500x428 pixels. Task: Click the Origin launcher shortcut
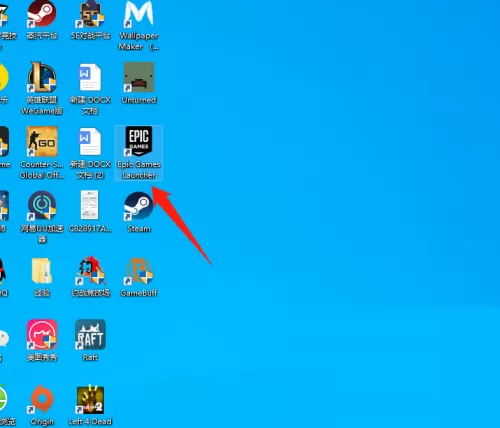[x=42, y=399]
